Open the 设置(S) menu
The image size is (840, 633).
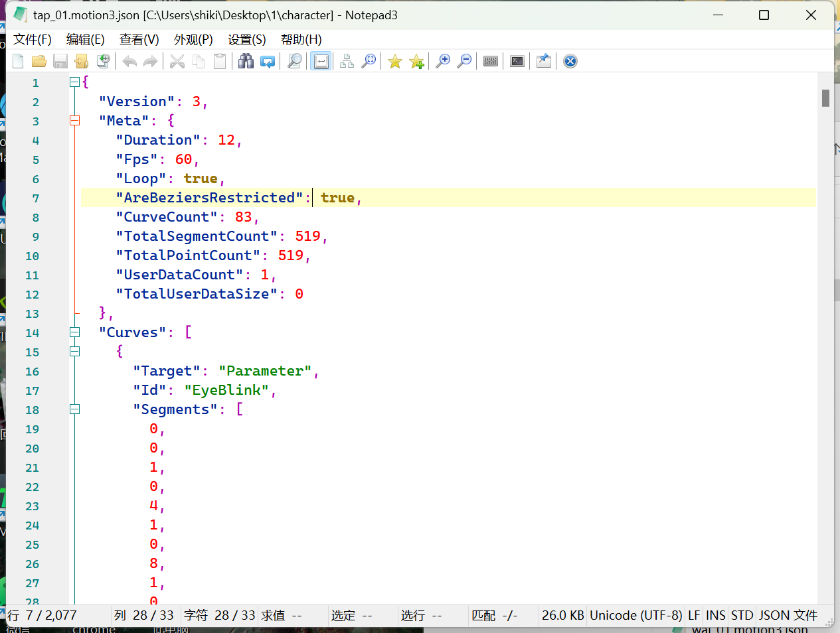pyautogui.click(x=246, y=40)
